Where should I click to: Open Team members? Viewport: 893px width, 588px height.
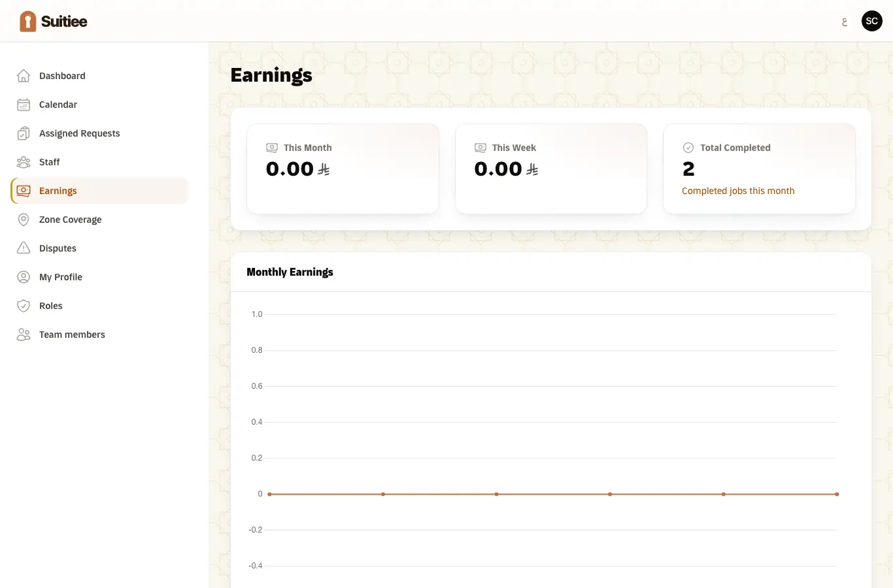click(99, 335)
